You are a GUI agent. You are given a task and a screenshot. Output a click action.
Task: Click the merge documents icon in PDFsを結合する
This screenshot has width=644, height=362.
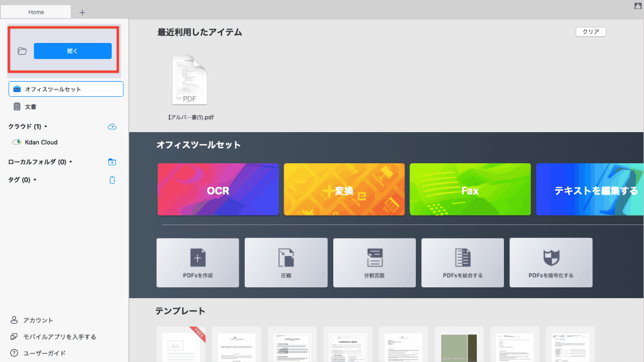coord(463,258)
